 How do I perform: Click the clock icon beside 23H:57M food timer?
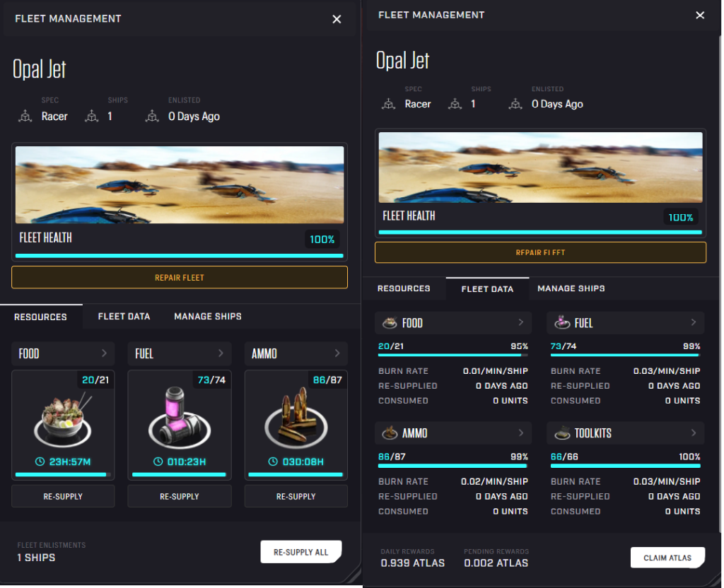pyautogui.click(x=40, y=462)
